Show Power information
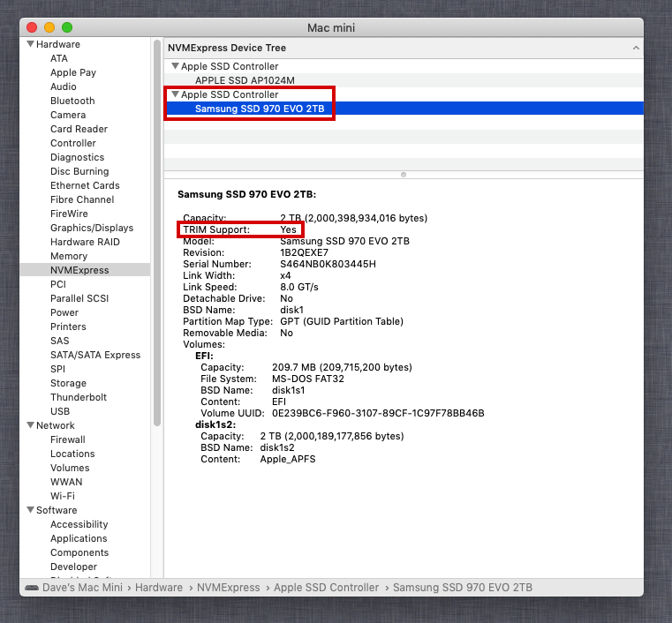 (x=64, y=312)
